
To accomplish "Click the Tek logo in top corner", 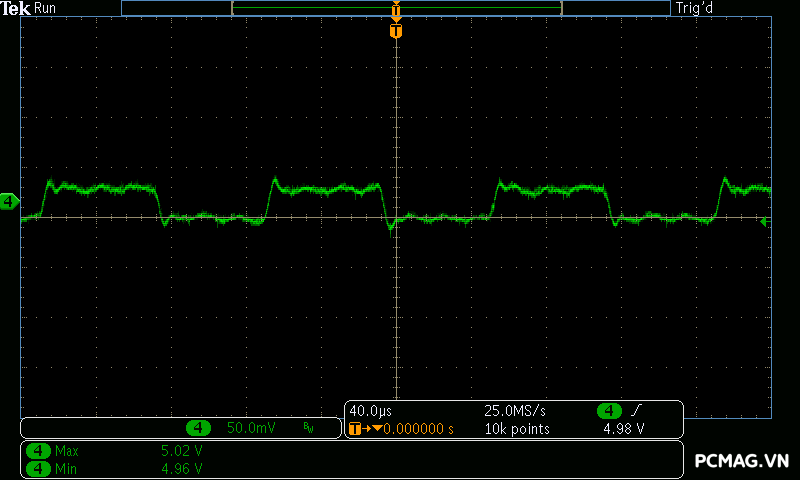I will (x=16, y=8).
